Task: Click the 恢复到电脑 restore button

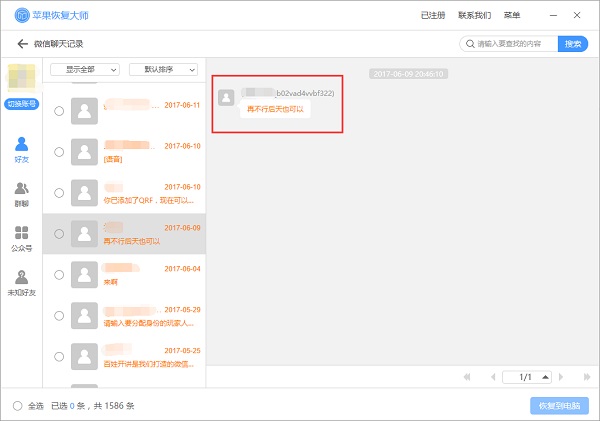Action: (x=559, y=406)
